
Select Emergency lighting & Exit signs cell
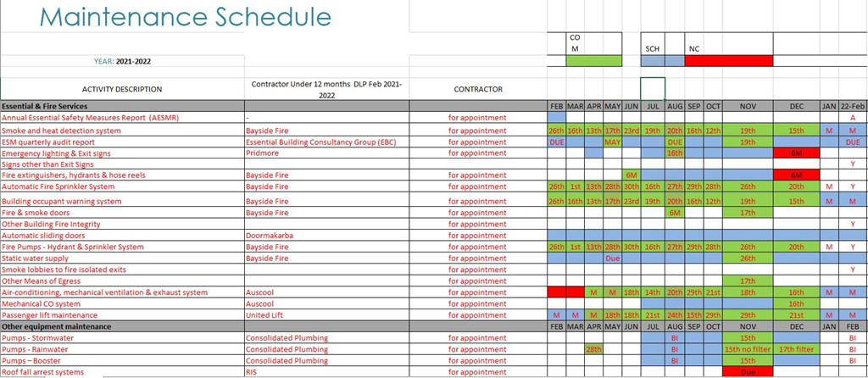click(x=122, y=153)
